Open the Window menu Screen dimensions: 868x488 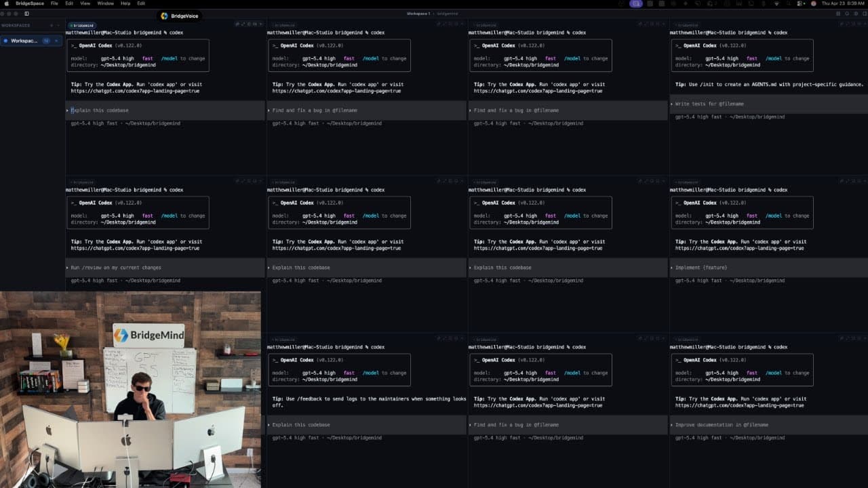(x=105, y=3)
